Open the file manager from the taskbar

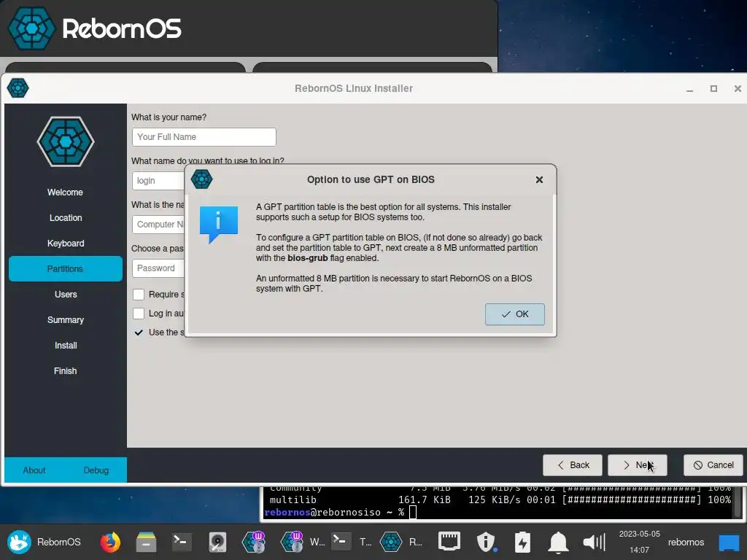coord(146,542)
